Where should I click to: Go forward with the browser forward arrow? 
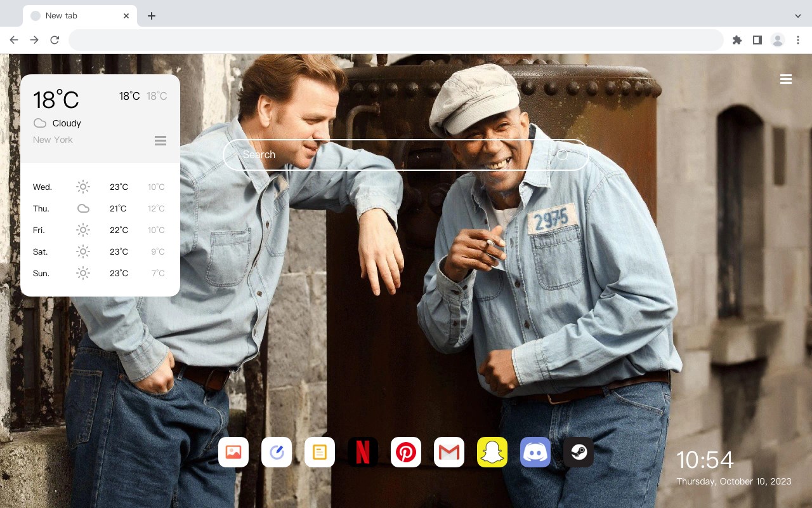pyautogui.click(x=34, y=40)
